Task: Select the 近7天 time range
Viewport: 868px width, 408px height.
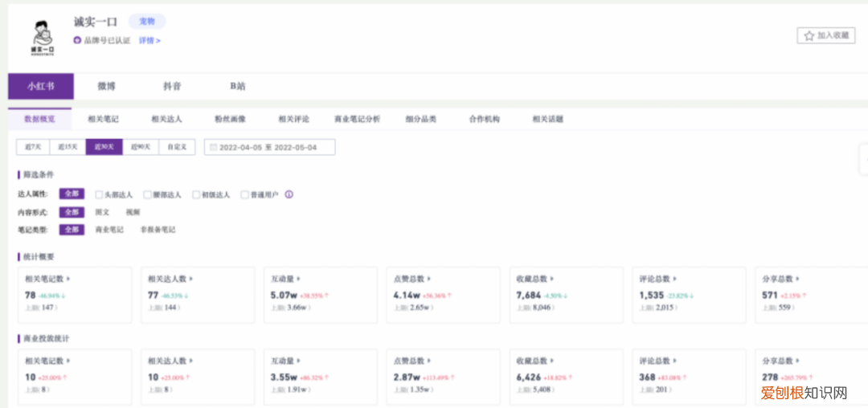Action: [33, 147]
